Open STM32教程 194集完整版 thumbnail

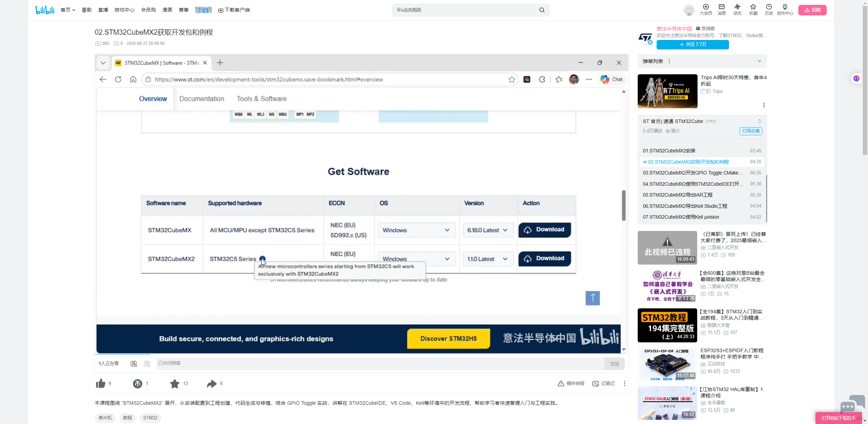(x=667, y=325)
